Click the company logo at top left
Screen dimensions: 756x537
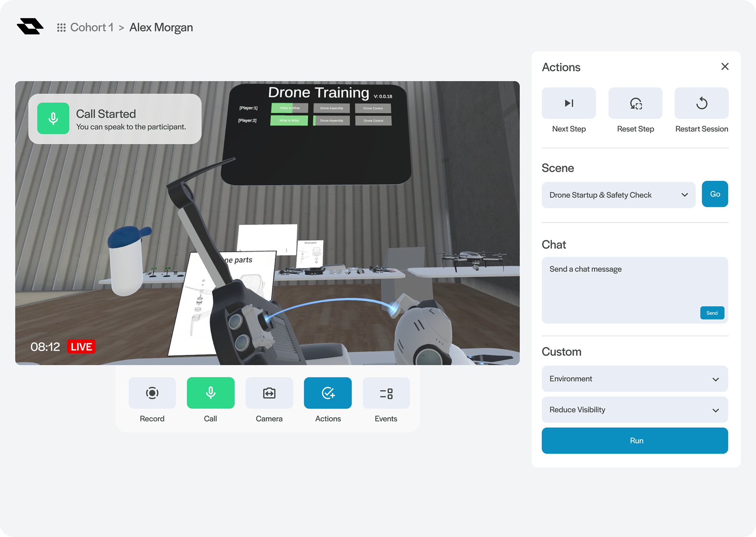(x=30, y=26)
